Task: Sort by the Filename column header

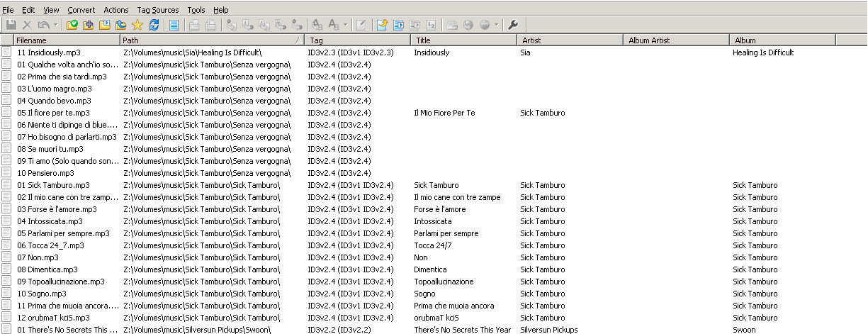Action: (x=67, y=40)
